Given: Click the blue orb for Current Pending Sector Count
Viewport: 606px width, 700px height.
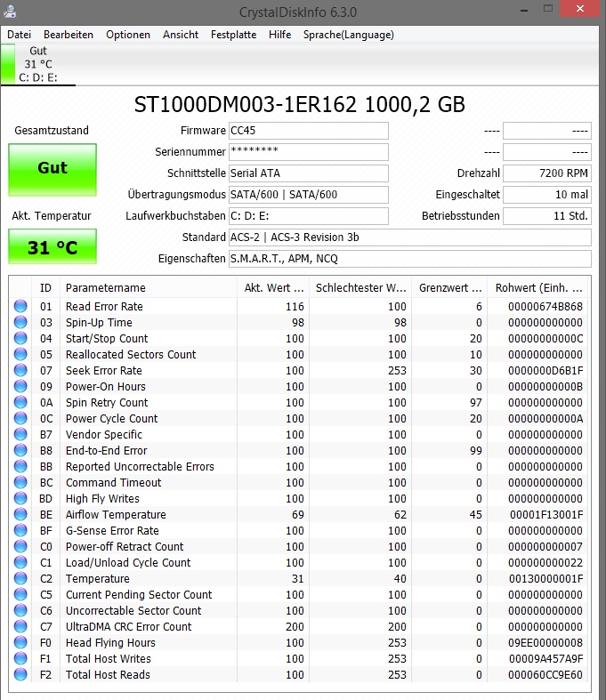Looking at the screenshot, I should pyautogui.click(x=20, y=595).
